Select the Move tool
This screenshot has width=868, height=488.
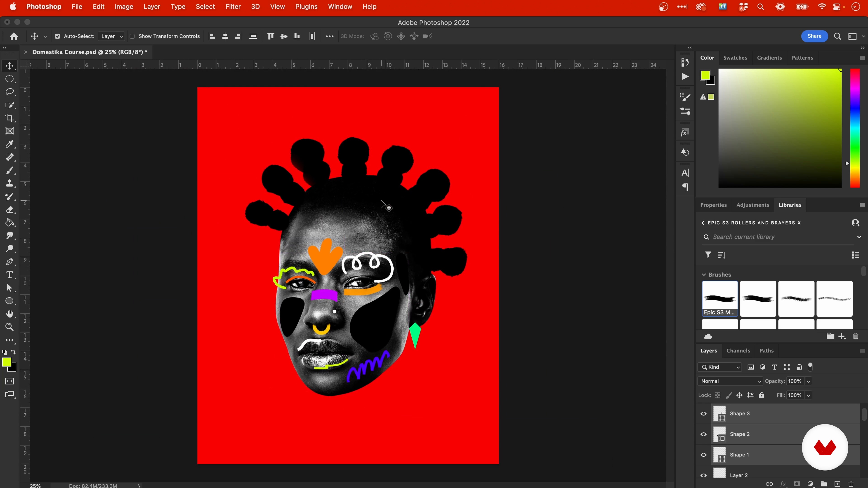pyautogui.click(x=9, y=66)
